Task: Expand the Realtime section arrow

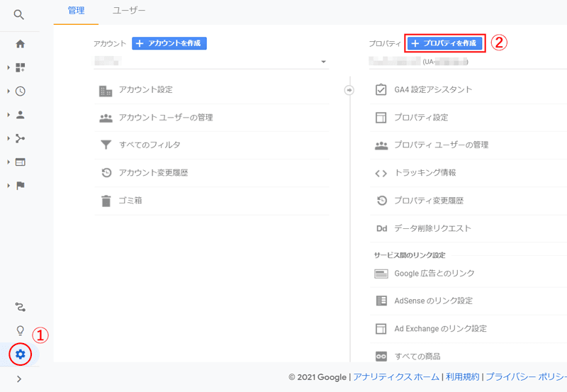Action: pyautogui.click(x=9, y=91)
